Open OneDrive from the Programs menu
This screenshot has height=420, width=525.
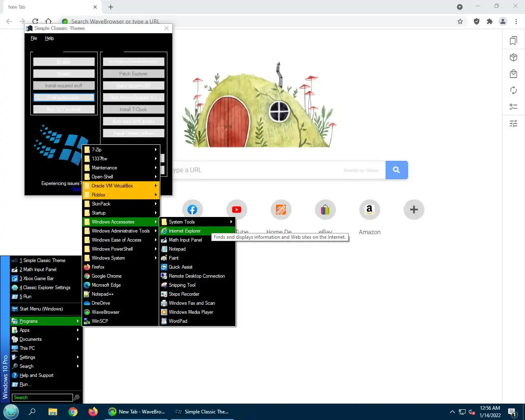(x=121, y=303)
